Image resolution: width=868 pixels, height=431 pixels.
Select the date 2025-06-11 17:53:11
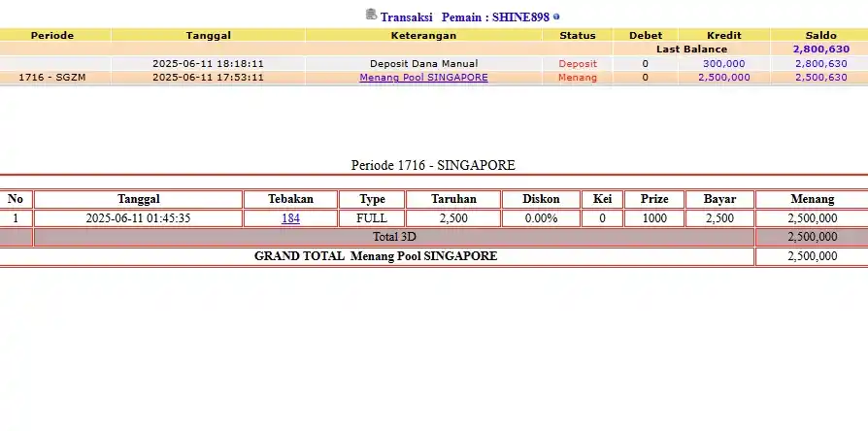pos(208,78)
